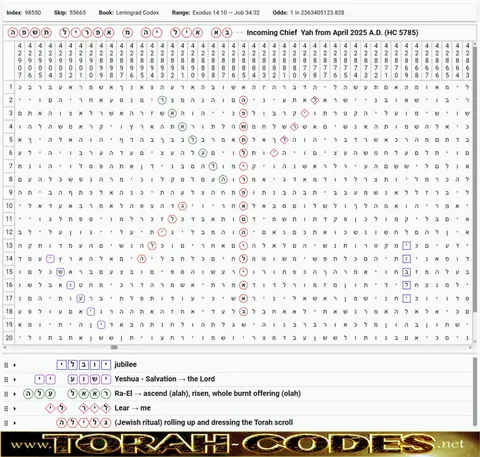Viewport: 480px width, 457px height.
Task: Click the 'Lear → me' label
Action: point(132,408)
